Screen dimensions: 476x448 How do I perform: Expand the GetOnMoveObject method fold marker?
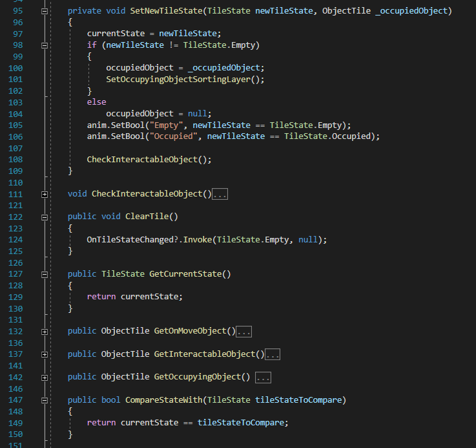tap(45, 332)
